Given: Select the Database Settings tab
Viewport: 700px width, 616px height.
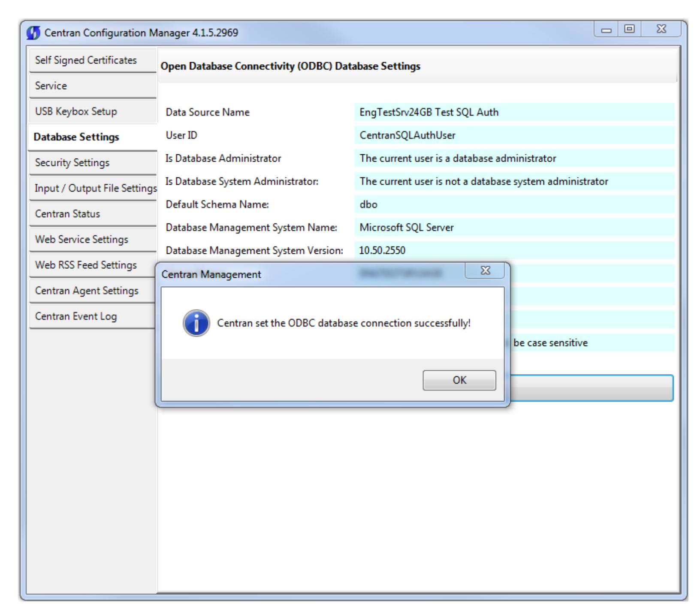Looking at the screenshot, I should point(92,137).
